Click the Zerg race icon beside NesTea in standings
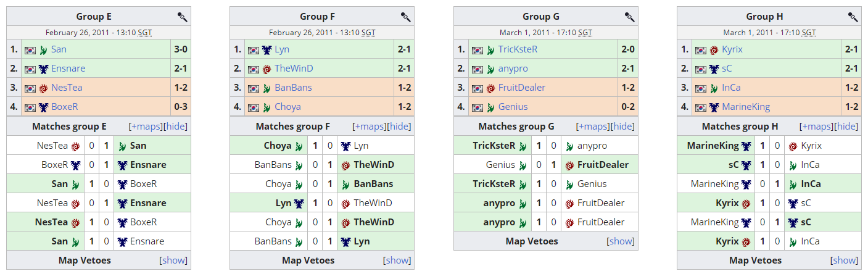 coord(43,88)
